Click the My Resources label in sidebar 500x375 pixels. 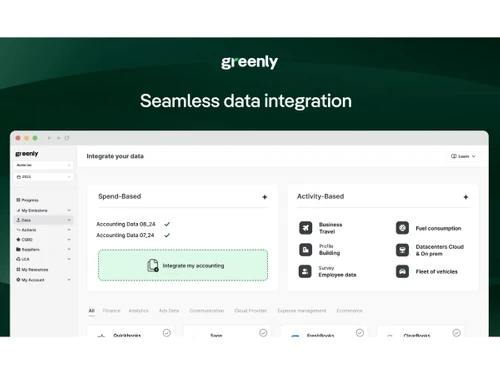tap(35, 269)
